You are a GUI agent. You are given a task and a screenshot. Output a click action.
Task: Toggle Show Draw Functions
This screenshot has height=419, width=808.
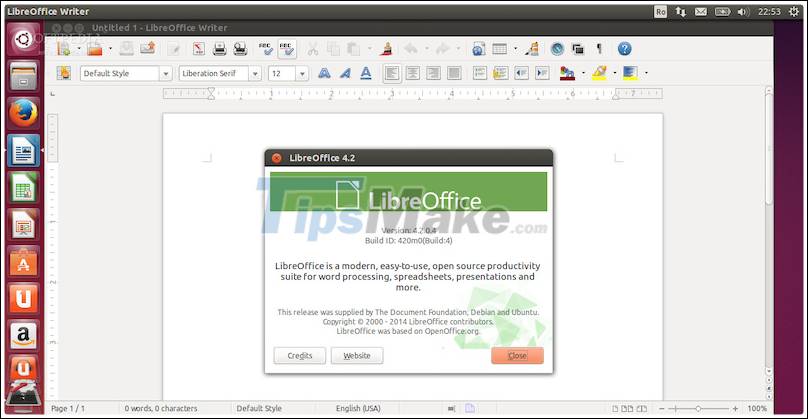tap(533, 48)
